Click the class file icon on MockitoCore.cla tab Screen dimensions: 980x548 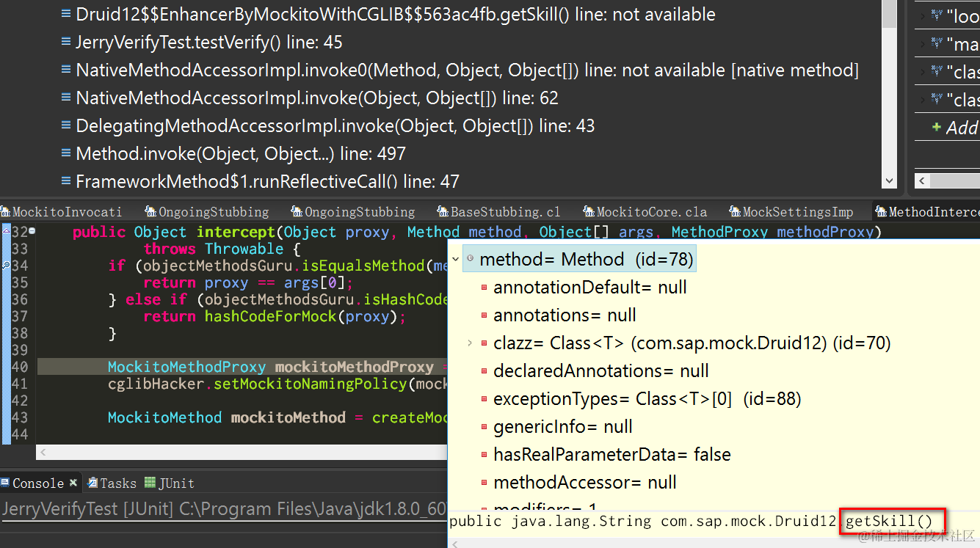tap(589, 212)
